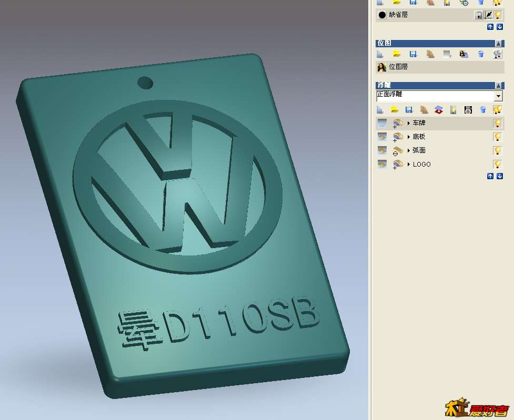Move vector layer down with blue arrow
Image resolution: width=514 pixels, height=420 pixels.
point(500,27)
